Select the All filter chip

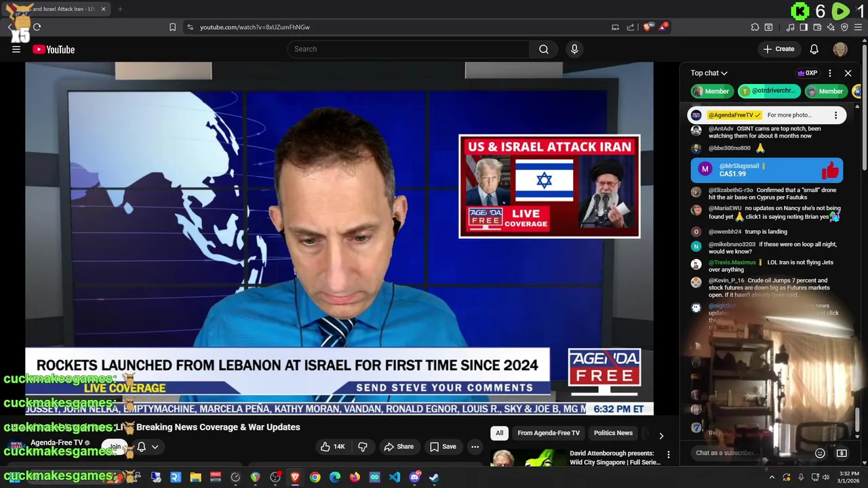(499, 433)
